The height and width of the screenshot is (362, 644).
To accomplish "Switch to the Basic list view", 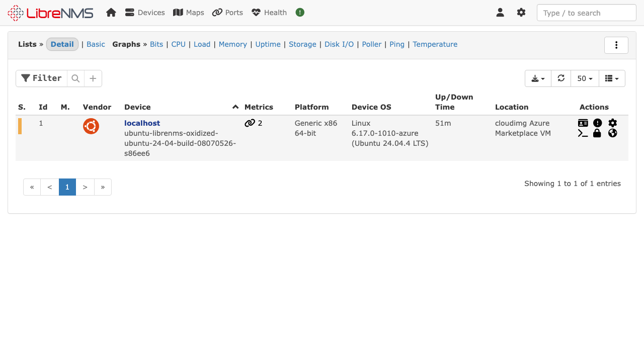I will (x=96, y=44).
